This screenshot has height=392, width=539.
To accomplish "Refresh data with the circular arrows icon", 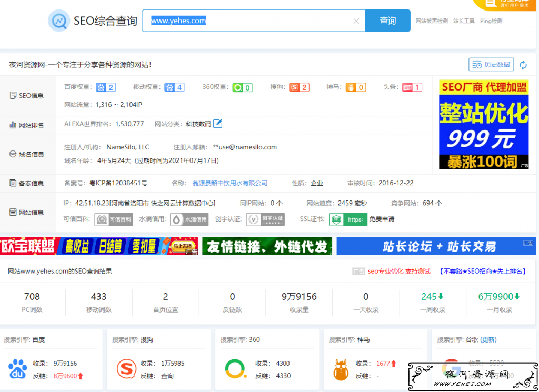I will (x=523, y=65).
